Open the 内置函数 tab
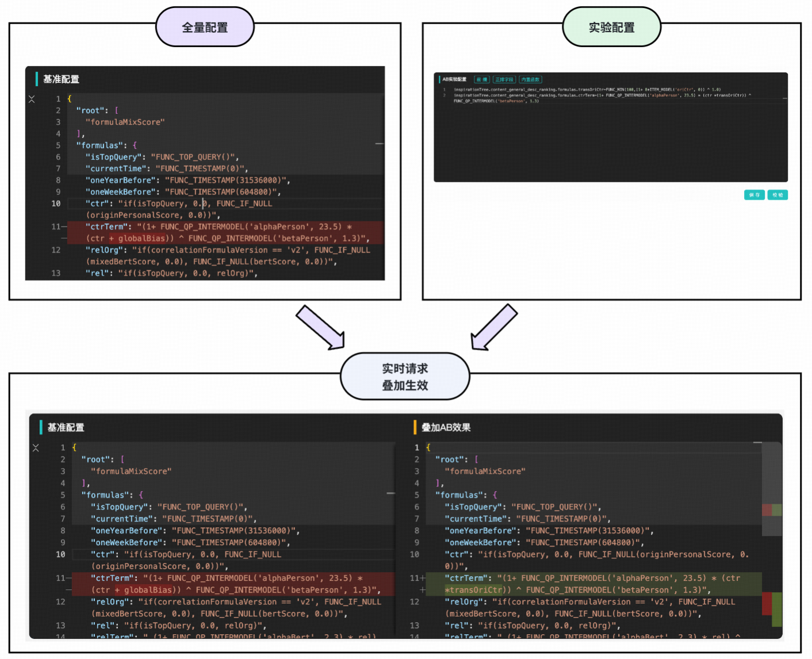The image size is (812, 659). pyautogui.click(x=530, y=79)
